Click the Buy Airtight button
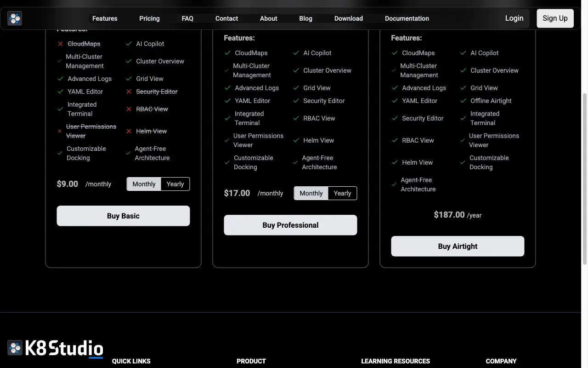 pos(458,246)
